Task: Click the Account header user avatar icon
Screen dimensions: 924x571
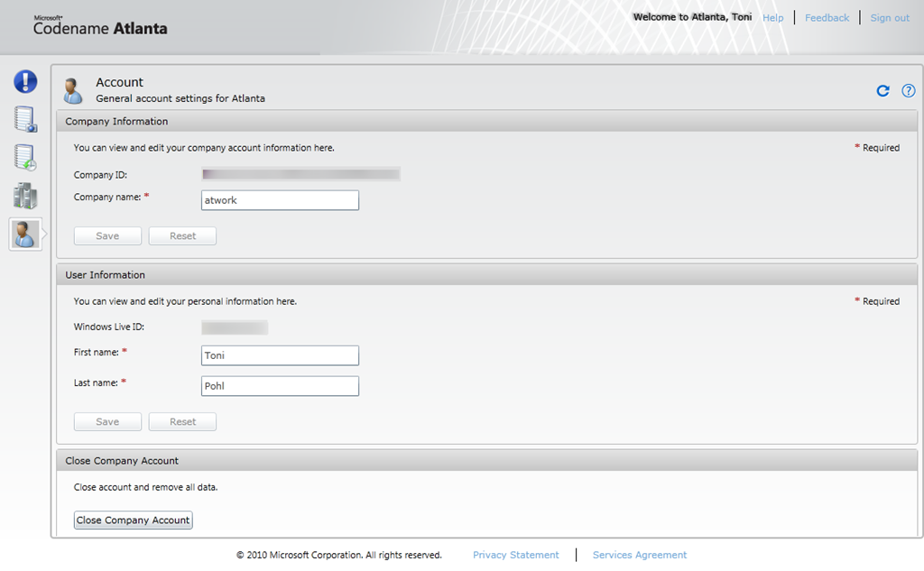Action: [73, 90]
